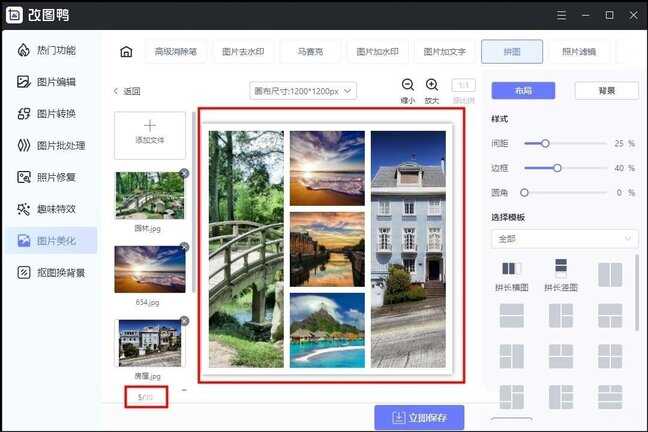Click the 边框 value 40
648x432 pixels.
619,168
